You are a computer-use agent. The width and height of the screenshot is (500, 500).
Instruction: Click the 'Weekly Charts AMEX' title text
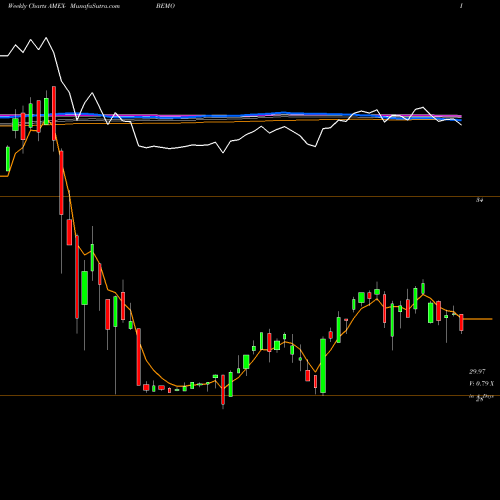point(37,6)
